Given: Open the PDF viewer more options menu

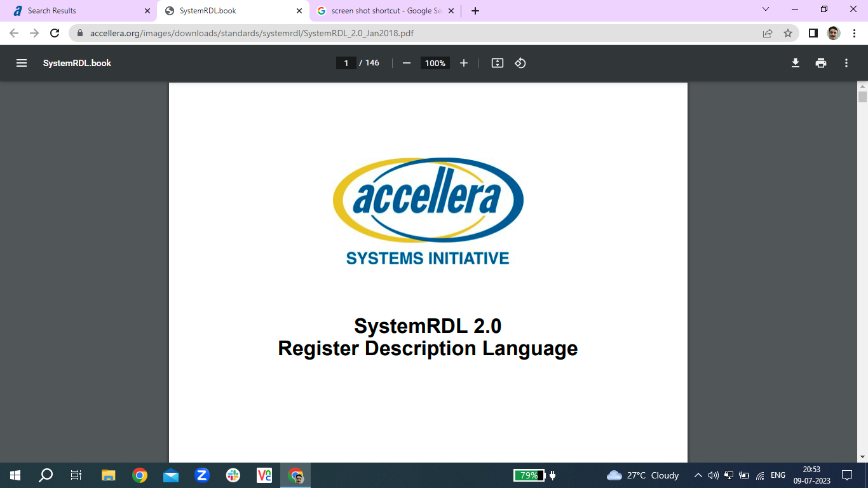Looking at the screenshot, I should point(846,63).
